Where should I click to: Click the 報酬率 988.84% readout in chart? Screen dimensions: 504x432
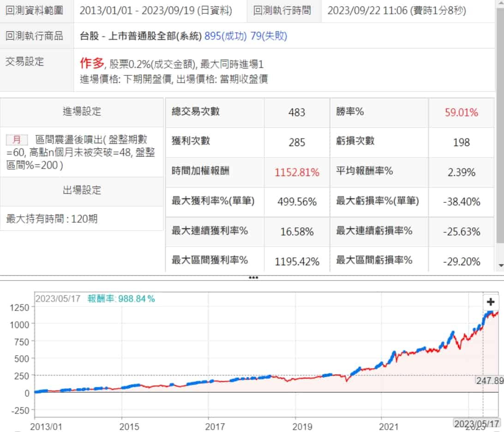[x=121, y=299]
